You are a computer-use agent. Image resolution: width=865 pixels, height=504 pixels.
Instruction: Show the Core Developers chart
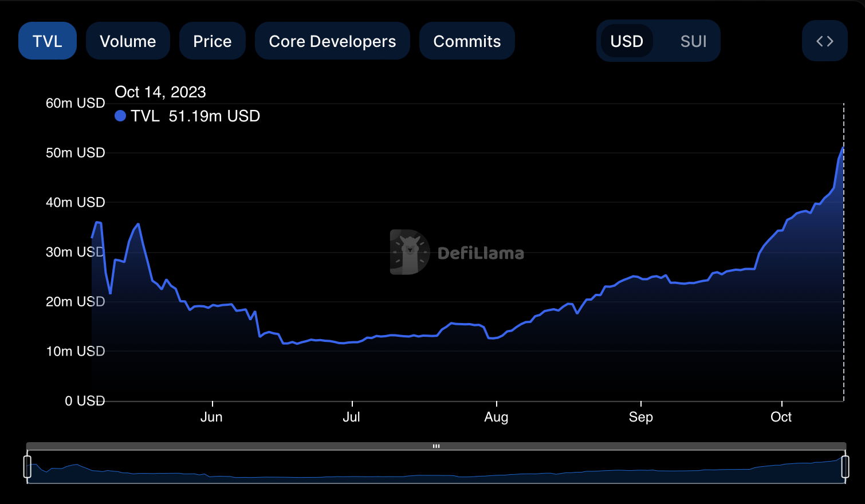(x=332, y=41)
